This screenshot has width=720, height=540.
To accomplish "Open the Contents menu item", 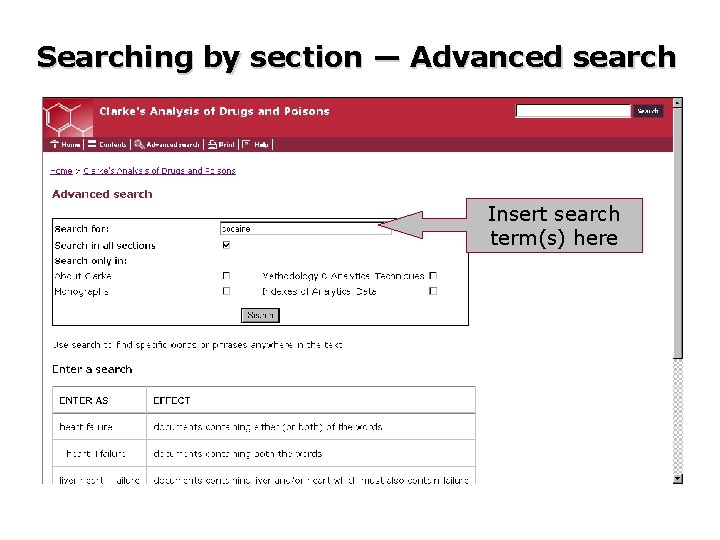I will 112,145.
